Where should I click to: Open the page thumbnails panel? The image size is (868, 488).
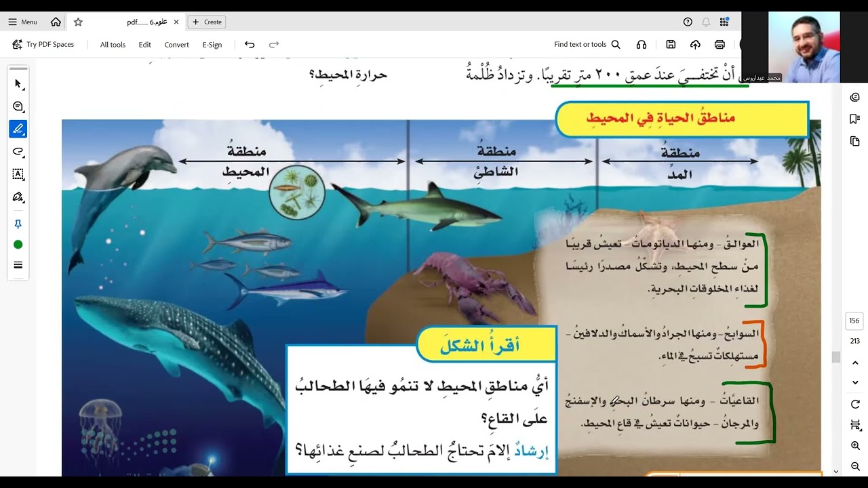pos(854,141)
